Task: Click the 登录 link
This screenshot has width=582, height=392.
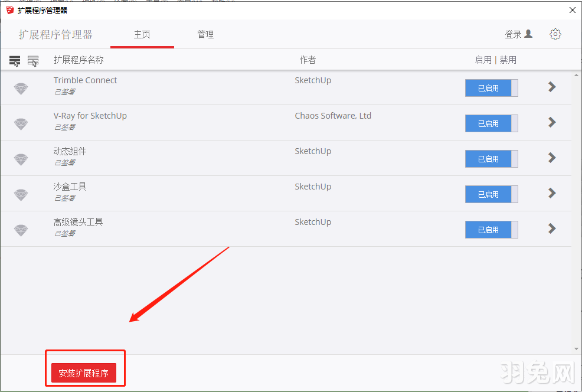Action: pyautogui.click(x=513, y=34)
